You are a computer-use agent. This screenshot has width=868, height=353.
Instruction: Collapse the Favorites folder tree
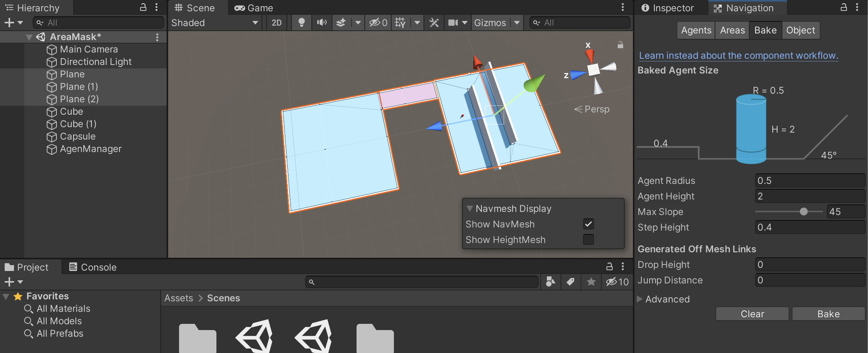click(x=6, y=296)
